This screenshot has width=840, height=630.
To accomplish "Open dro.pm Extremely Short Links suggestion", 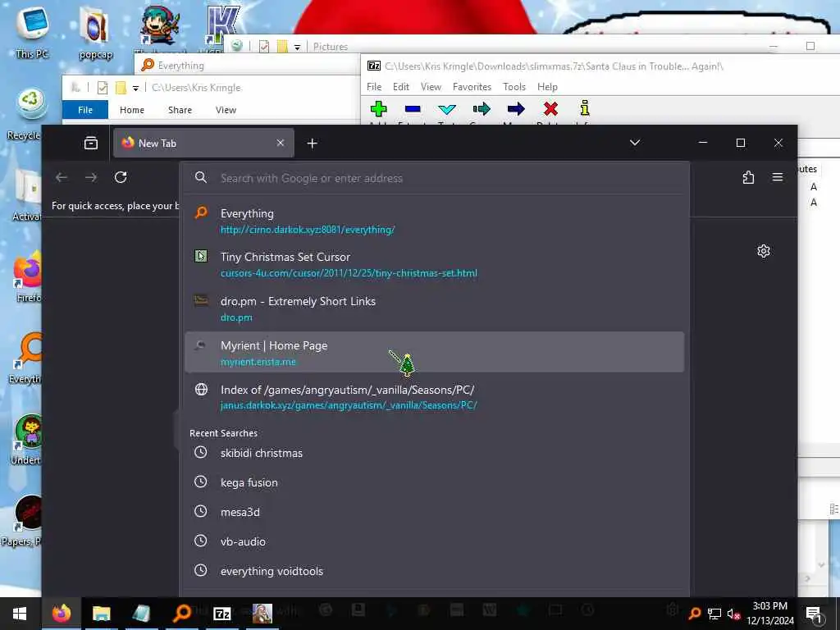I will (x=435, y=308).
